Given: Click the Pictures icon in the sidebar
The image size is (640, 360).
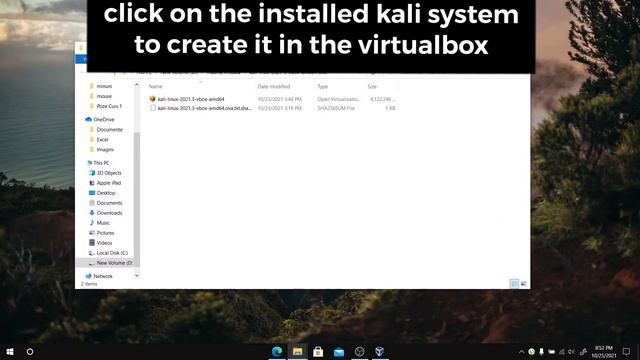Looking at the screenshot, I should click(92, 233).
